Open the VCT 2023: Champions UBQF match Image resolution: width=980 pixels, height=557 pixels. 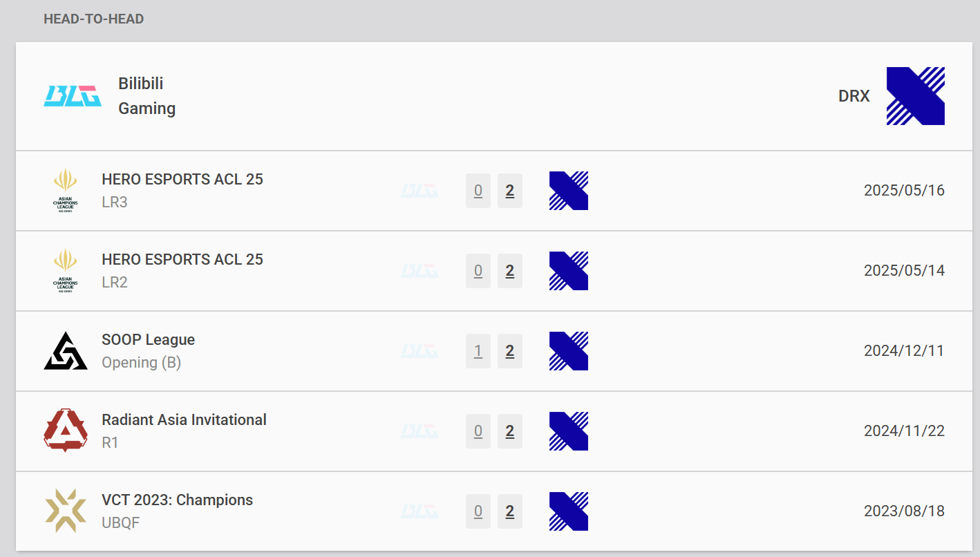tap(177, 500)
